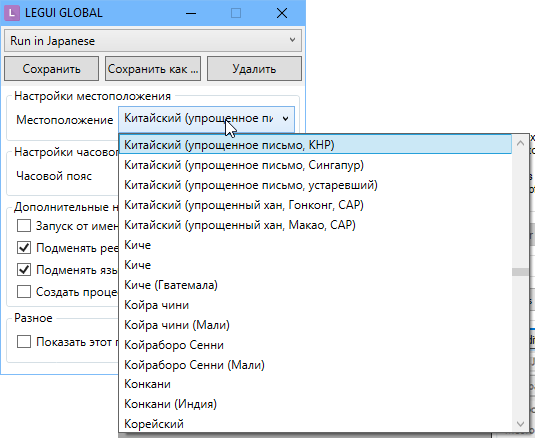
Task: Click the LEGUI GLOBAL purple app icon
Action: [12, 13]
